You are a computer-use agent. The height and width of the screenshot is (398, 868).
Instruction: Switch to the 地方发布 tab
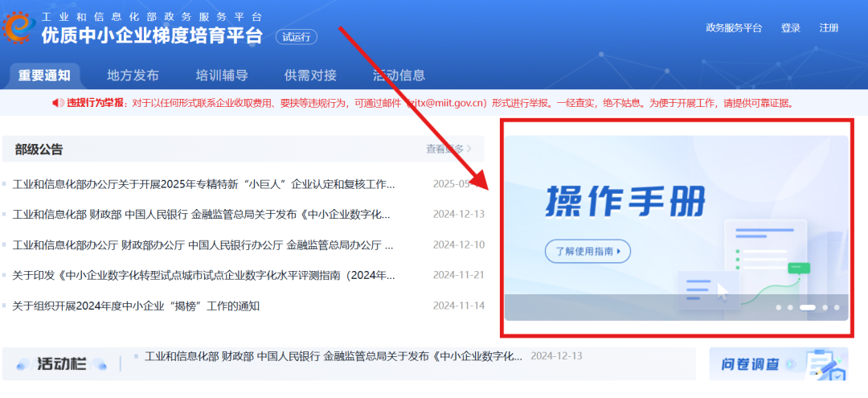pyautogui.click(x=133, y=76)
